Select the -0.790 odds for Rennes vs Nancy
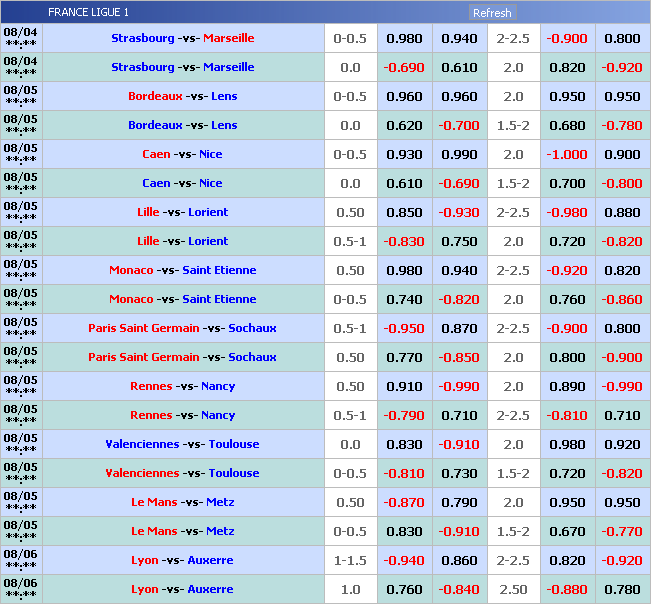The height and width of the screenshot is (604, 651). tap(404, 416)
